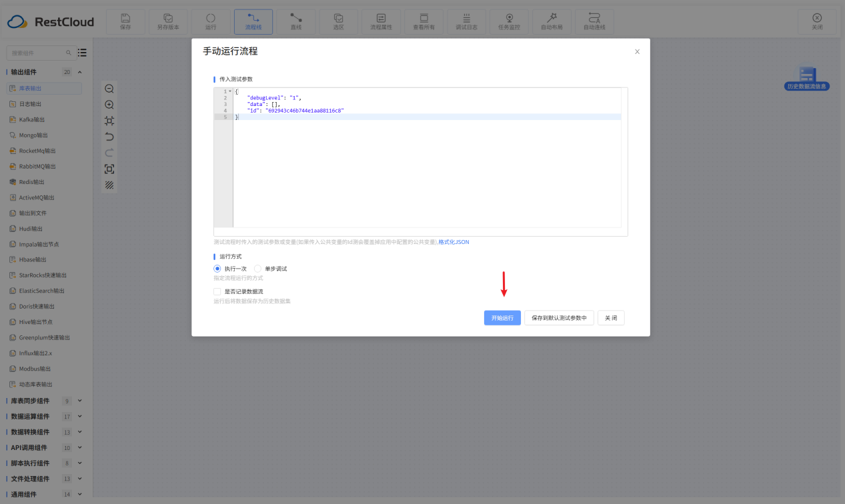Select the Kafka输出 component
The width and height of the screenshot is (845, 504).
[x=44, y=119]
